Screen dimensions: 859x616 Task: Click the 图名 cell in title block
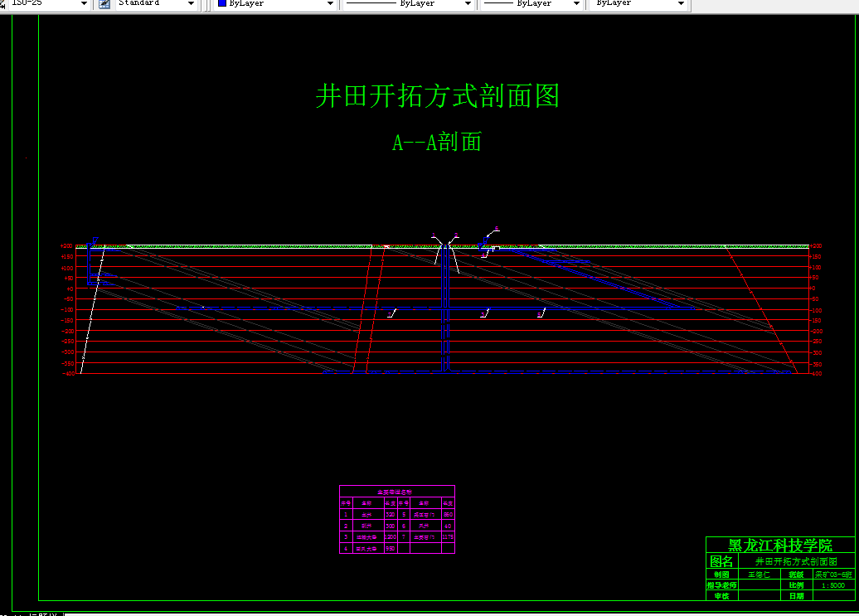click(x=721, y=561)
